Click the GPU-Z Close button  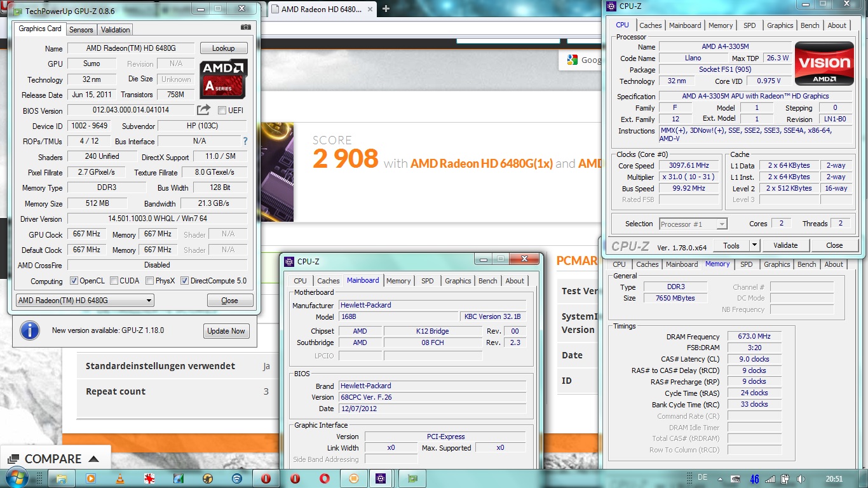click(x=230, y=301)
